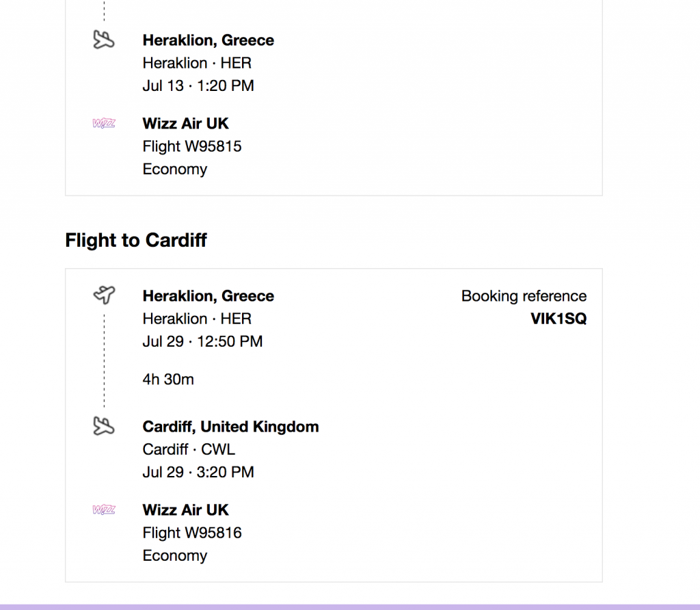Click the Flight W95815 number
Image resolution: width=700 pixels, height=610 pixels.
(192, 146)
